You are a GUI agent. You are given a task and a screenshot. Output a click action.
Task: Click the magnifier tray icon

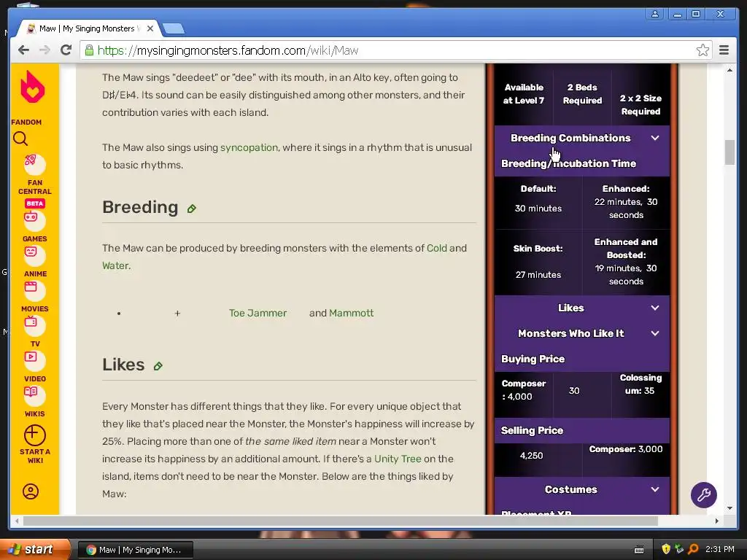[693, 549]
